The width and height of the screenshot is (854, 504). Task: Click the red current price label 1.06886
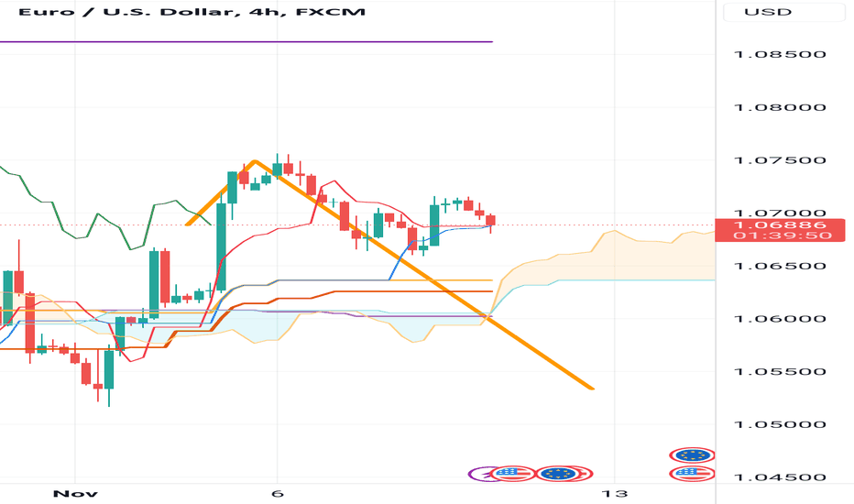click(x=780, y=225)
